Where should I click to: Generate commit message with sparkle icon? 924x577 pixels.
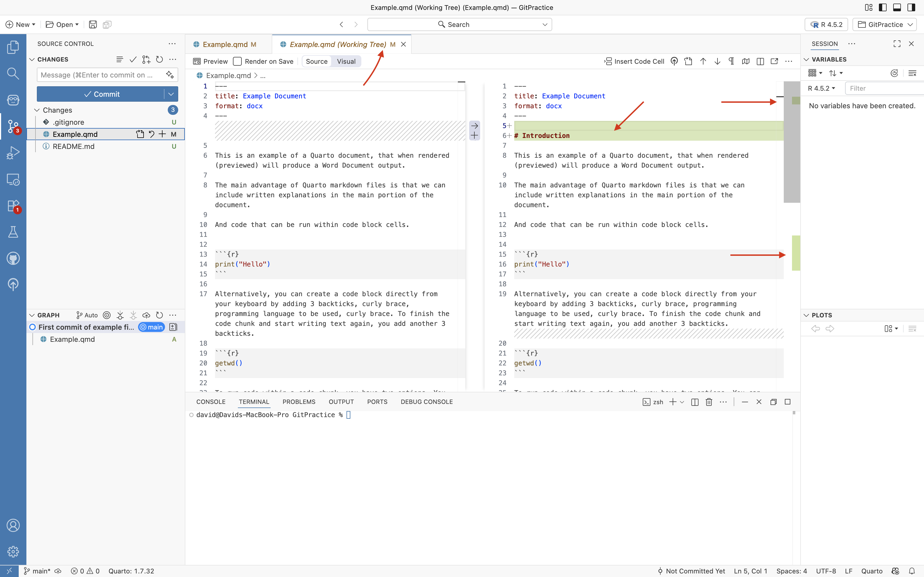pyautogui.click(x=170, y=75)
